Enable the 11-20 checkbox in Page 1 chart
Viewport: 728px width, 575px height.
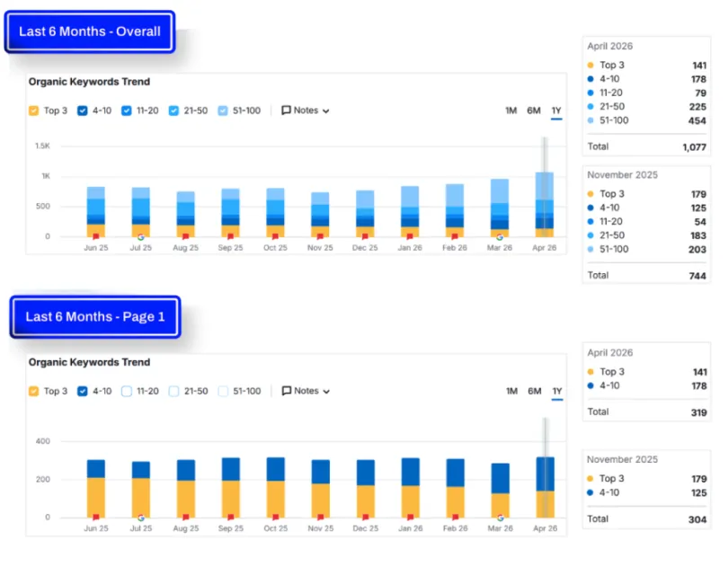click(127, 391)
